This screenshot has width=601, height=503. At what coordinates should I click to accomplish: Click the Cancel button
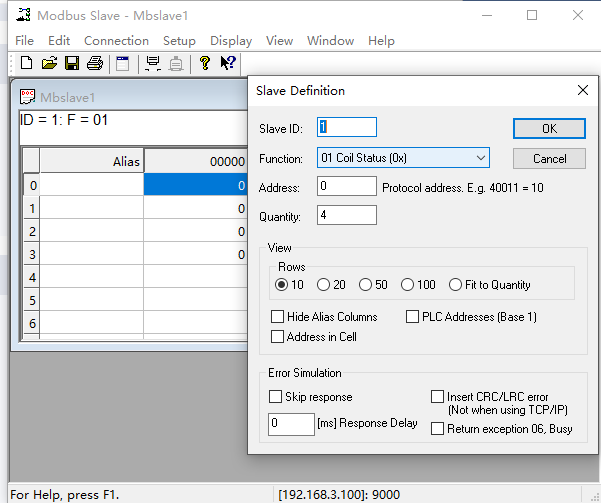(549, 158)
